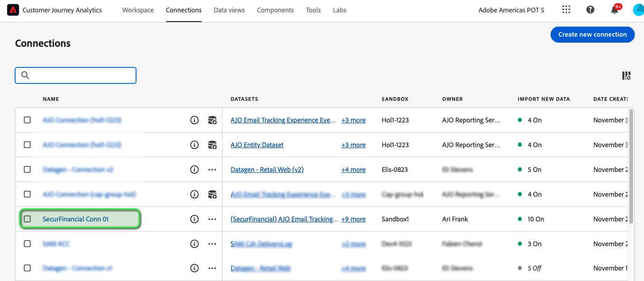Open the user profile avatar
Viewport: 644px width, 281px height.
(x=639, y=10)
